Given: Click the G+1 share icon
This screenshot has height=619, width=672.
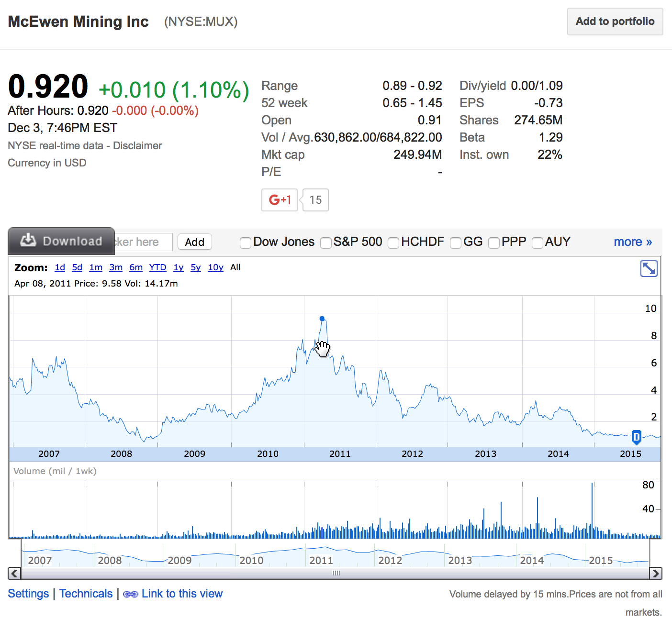Looking at the screenshot, I should point(279,200).
